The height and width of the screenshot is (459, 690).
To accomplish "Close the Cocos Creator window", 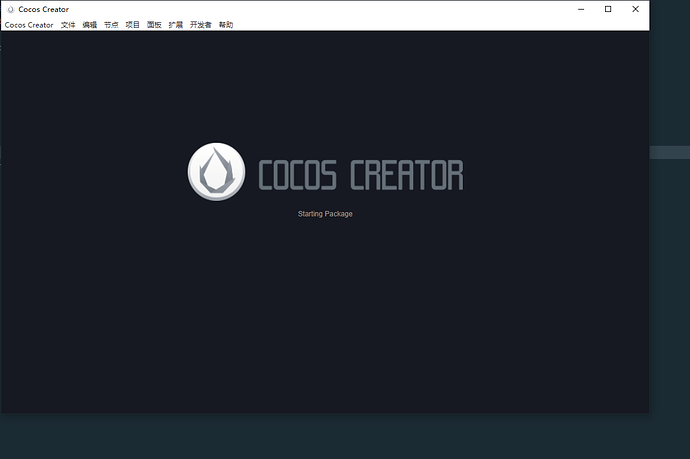I will (635, 9).
